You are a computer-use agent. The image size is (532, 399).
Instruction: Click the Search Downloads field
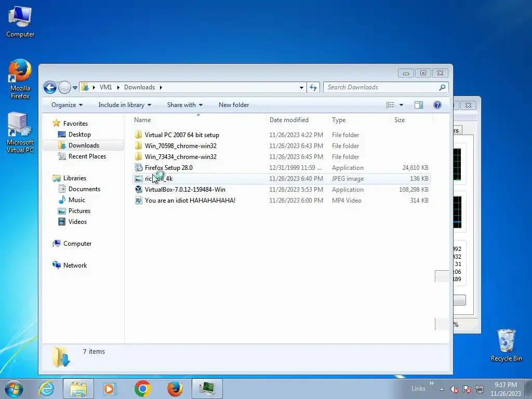(386, 87)
